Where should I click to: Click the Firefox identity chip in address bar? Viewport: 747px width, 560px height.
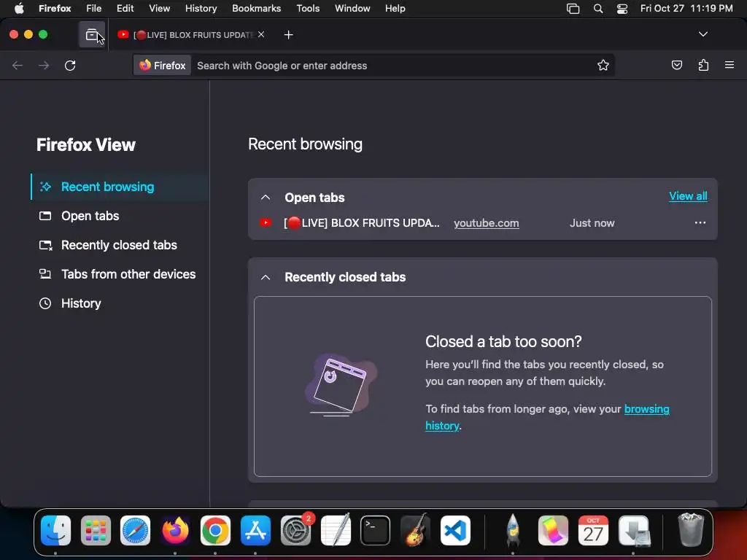pyautogui.click(x=163, y=65)
